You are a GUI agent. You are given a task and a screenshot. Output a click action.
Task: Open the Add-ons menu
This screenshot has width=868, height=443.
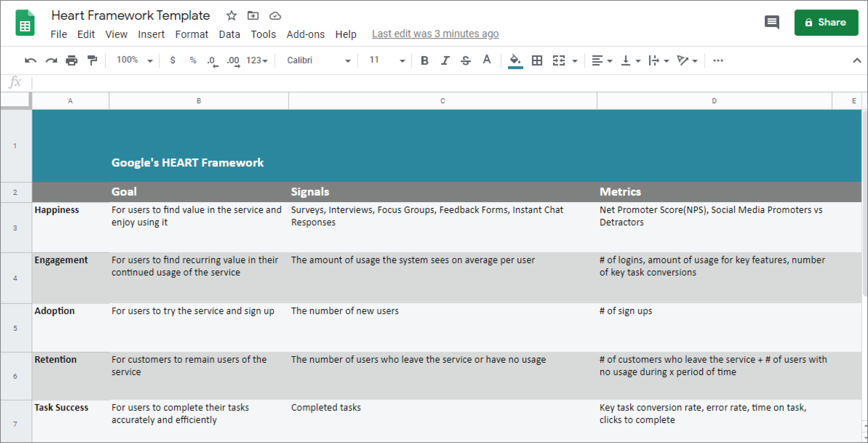[305, 34]
